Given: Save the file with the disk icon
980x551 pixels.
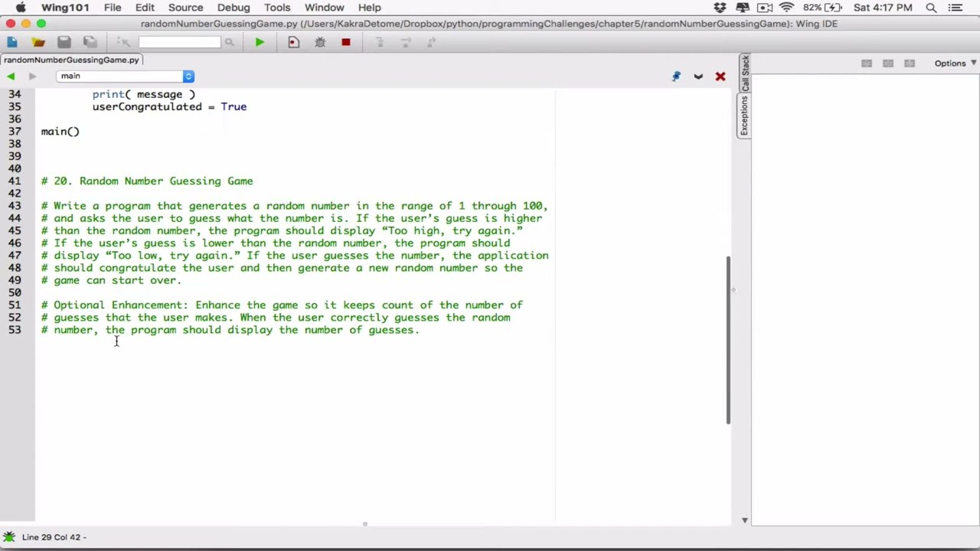Looking at the screenshot, I should (64, 42).
